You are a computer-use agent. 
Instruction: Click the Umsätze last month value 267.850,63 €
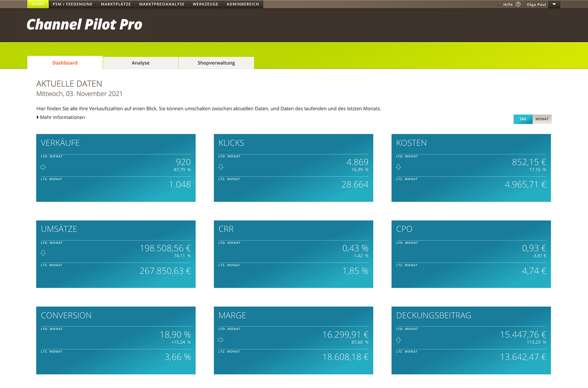[x=165, y=271]
